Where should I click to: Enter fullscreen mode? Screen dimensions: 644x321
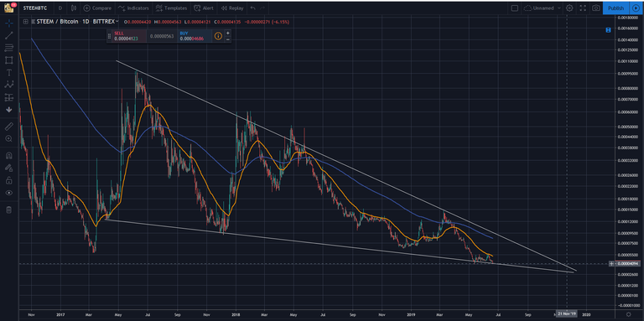click(583, 8)
